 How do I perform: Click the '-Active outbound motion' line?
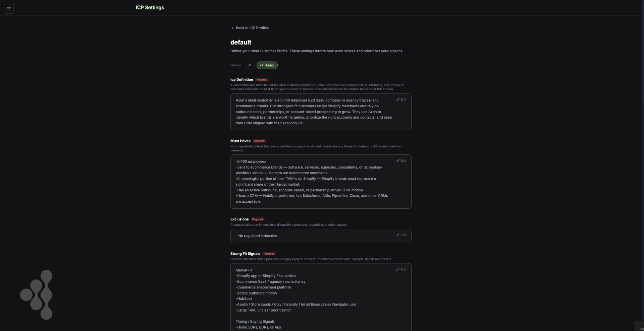[256, 293]
